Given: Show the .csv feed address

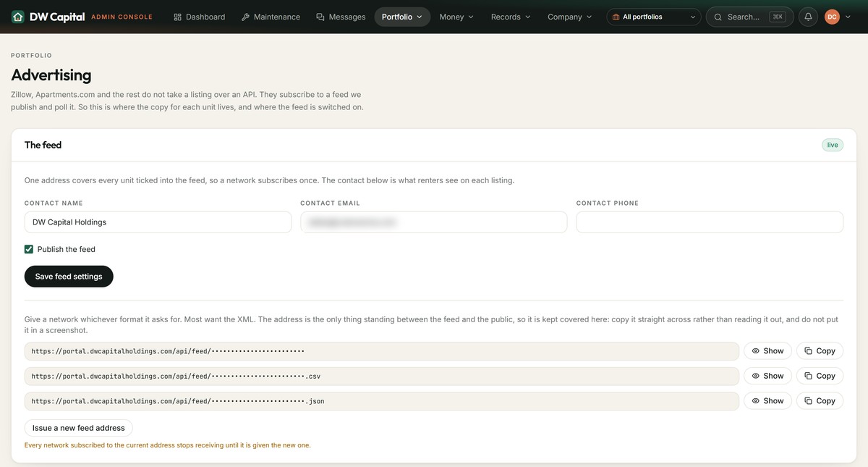Looking at the screenshot, I should [767, 376].
